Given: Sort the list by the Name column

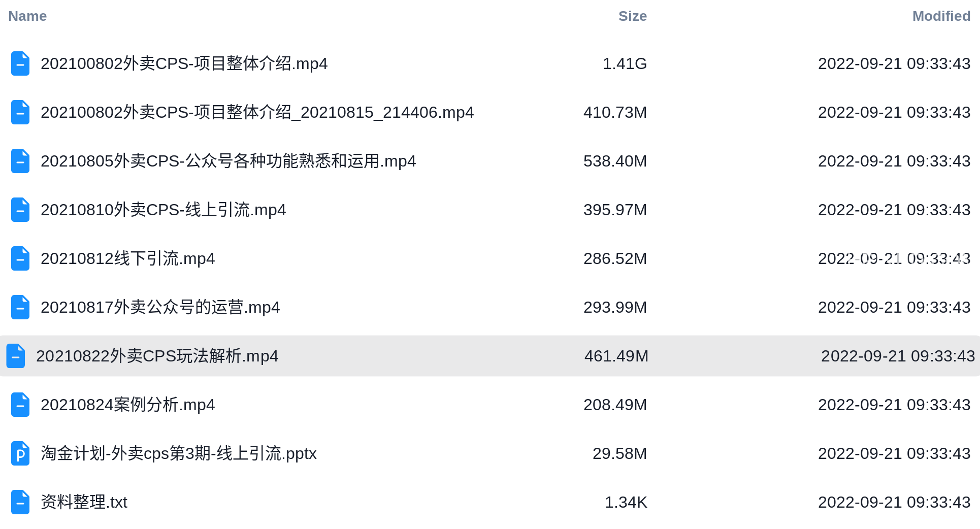Looking at the screenshot, I should 27,16.
